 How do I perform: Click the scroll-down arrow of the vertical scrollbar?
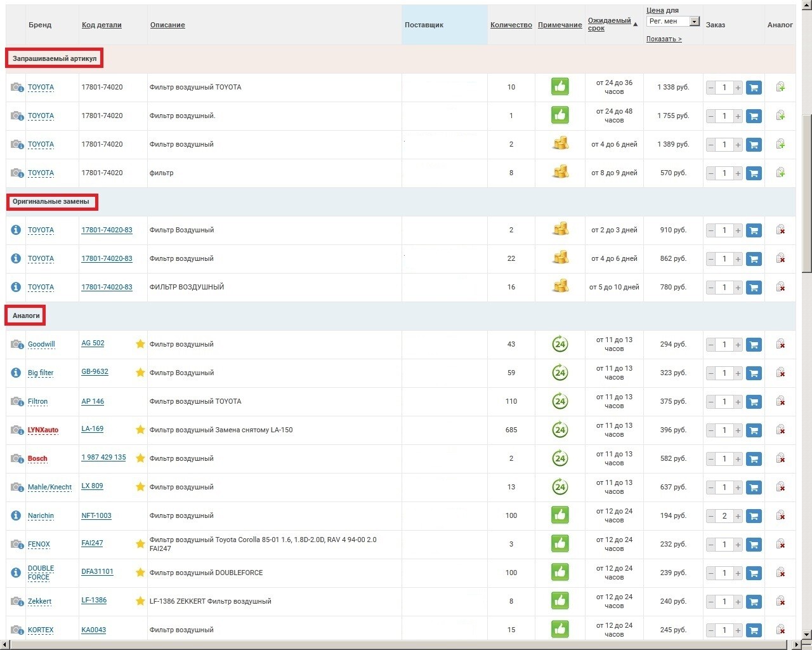pyautogui.click(x=807, y=634)
